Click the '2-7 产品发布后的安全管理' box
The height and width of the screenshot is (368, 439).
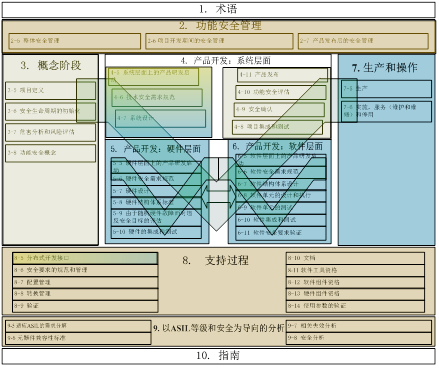coord(363,41)
